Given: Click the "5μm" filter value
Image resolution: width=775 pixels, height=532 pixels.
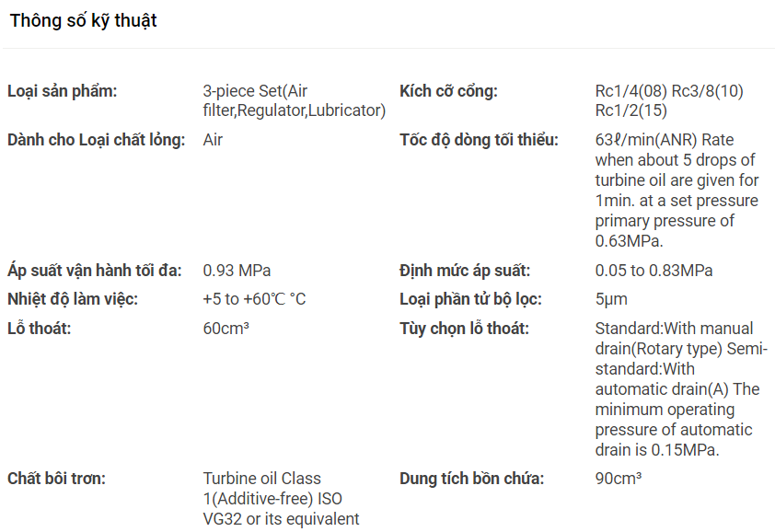Looking at the screenshot, I should click(611, 299).
